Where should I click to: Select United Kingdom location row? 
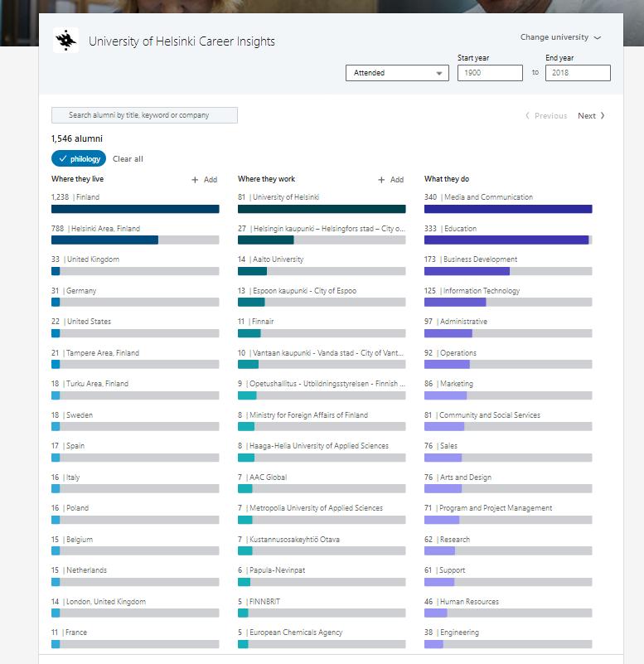(x=135, y=265)
